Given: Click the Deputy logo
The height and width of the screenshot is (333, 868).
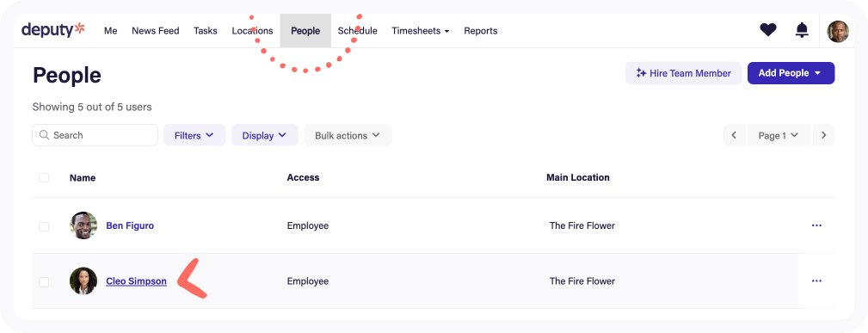Looking at the screenshot, I should click(53, 30).
